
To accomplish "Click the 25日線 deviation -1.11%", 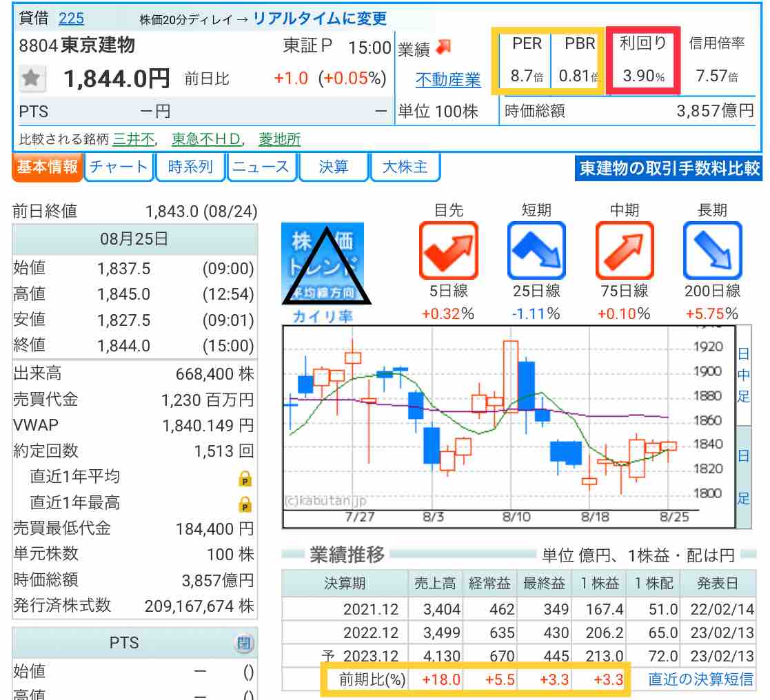I will (x=536, y=313).
